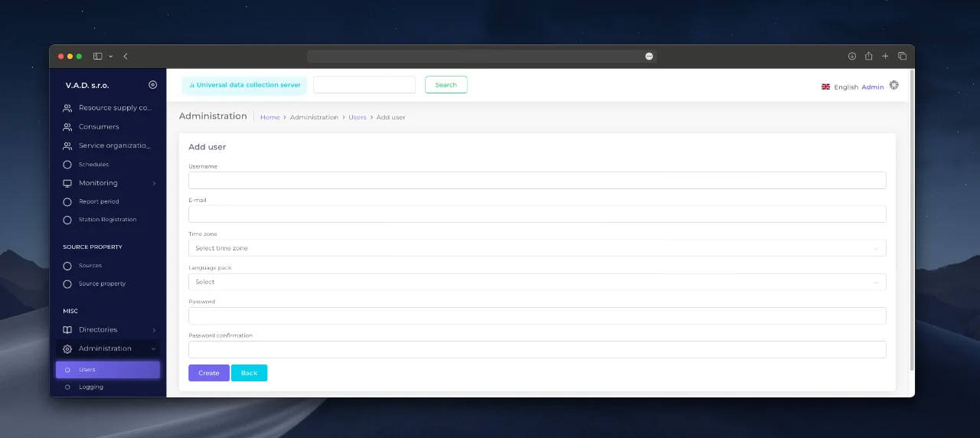Expand the Monitoring submenu chevron
Screen dimensions: 980x438
point(154,183)
